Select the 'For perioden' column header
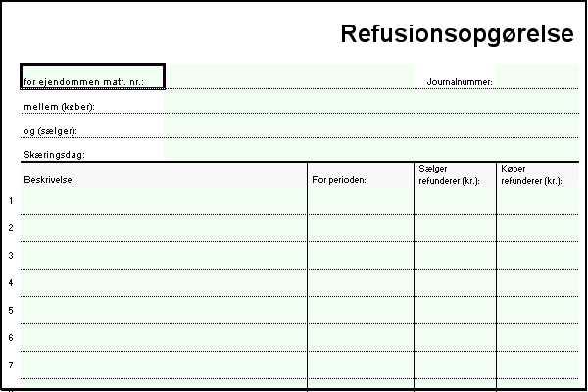588x392 pixels. tap(361, 174)
